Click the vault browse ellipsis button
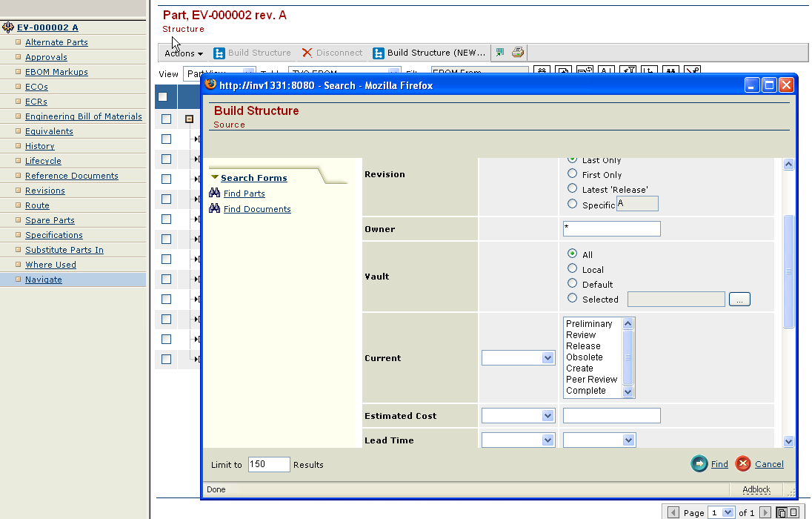 [x=739, y=300]
